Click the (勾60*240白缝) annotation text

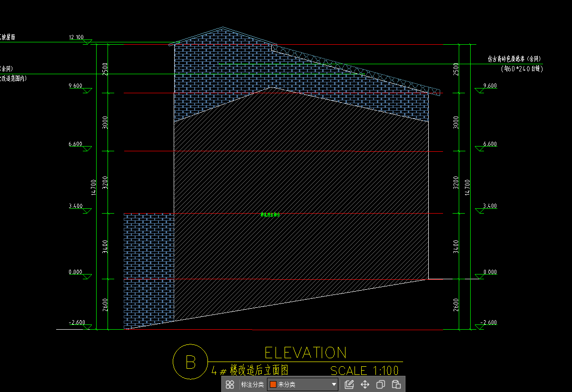pyautogui.click(x=522, y=69)
